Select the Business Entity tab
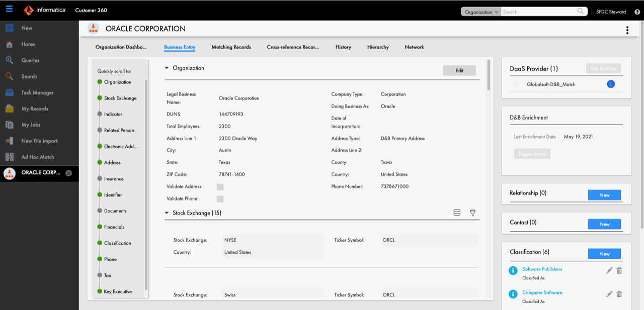The image size is (644, 310). pyautogui.click(x=180, y=47)
